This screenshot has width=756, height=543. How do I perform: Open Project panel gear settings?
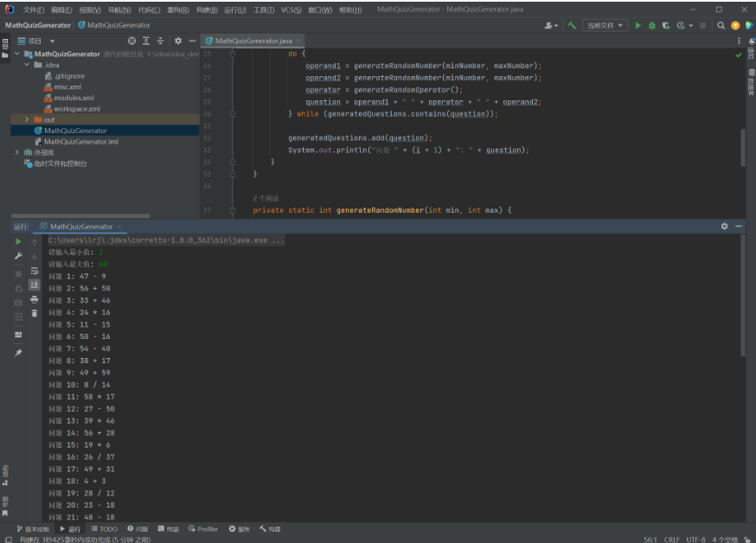pos(178,41)
